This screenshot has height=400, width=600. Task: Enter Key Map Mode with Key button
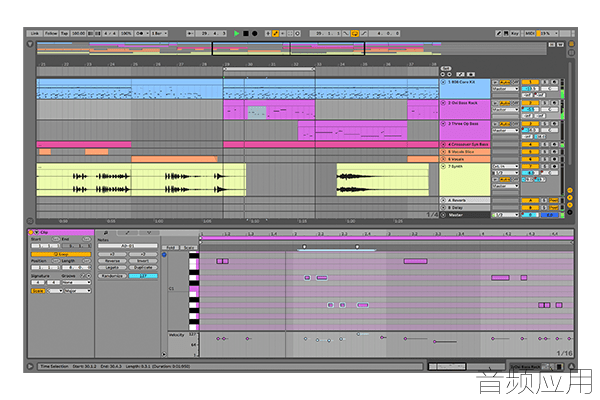(515, 34)
